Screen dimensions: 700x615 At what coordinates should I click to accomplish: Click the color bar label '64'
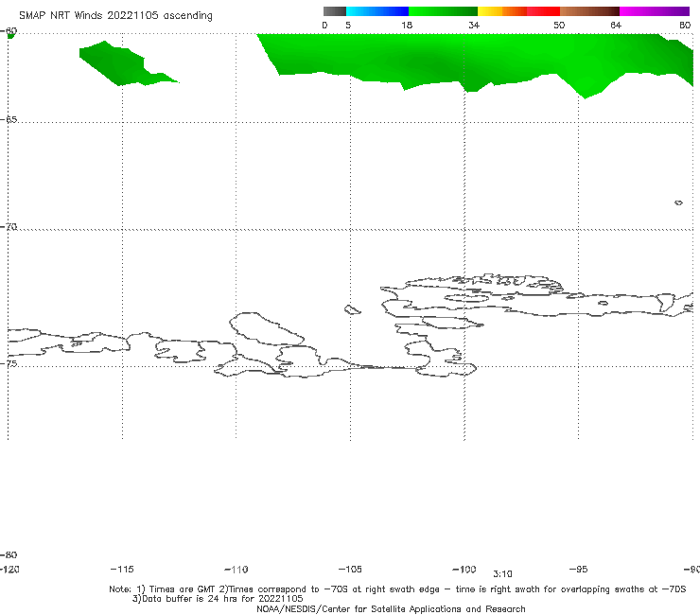(616, 25)
